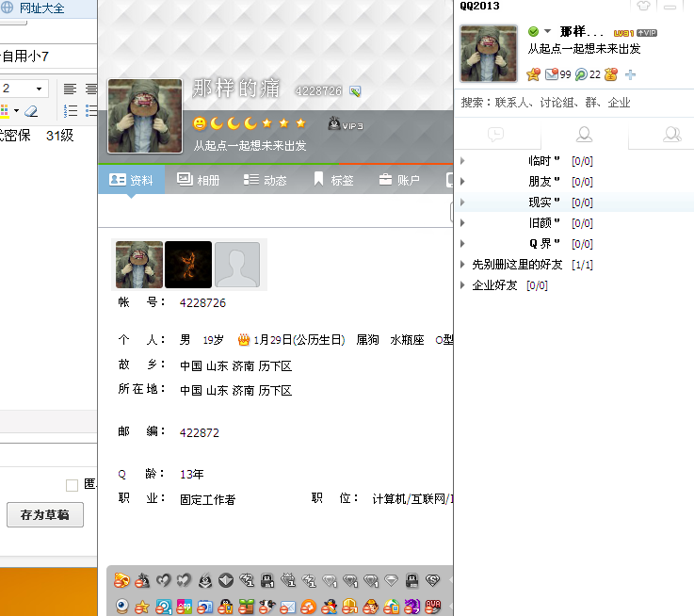Click the purple dragon icon at bottom
The width and height of the screenshot is (694, 616).
pyautogui.click(x=412, y=607)
